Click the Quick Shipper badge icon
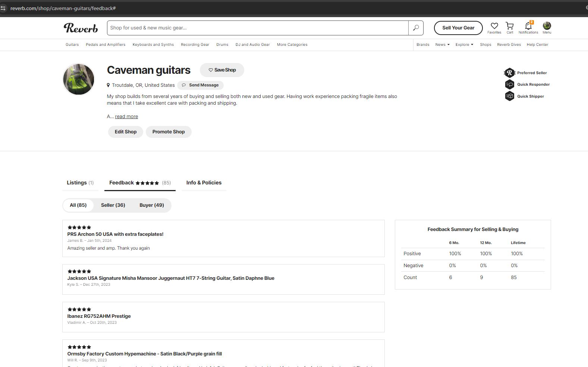 [x=509, y=96]
